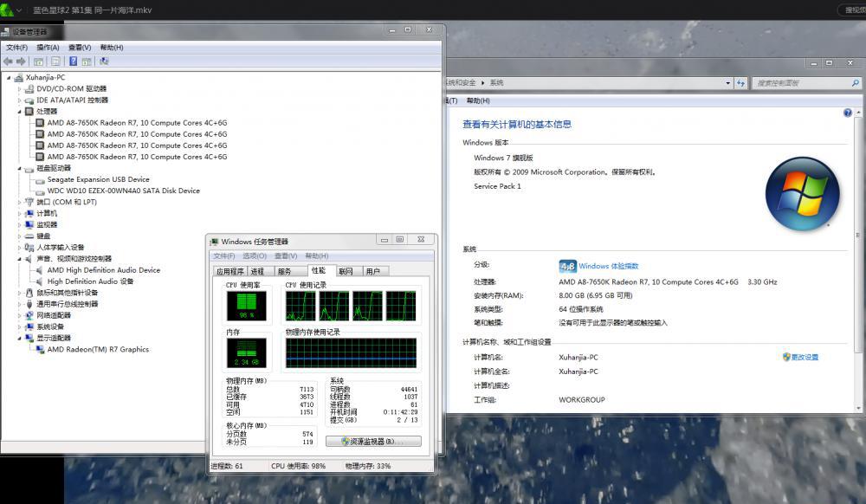Expand the 通用串行总线控制器 node
This screenshot has width=866, height=504.
[19, 304]
